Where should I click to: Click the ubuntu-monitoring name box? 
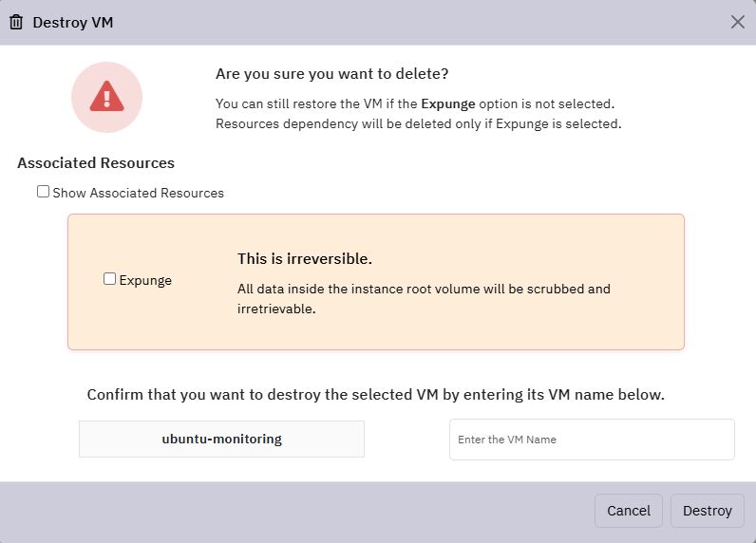222,439
